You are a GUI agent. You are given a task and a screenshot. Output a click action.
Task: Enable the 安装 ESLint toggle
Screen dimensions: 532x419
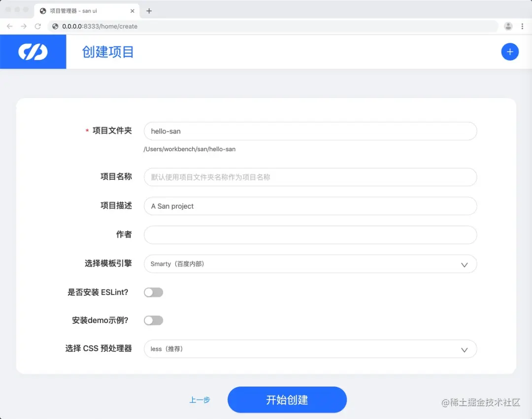153,292
